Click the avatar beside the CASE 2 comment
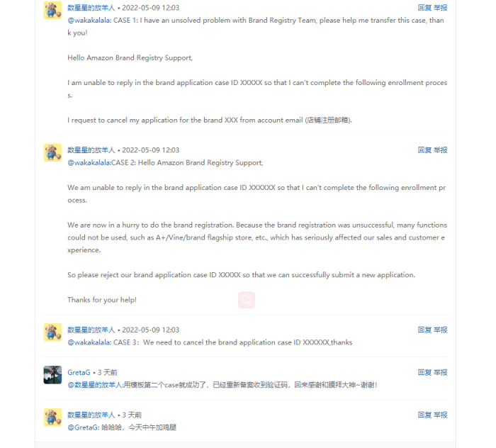Image resolution: width=496 pixels, height=448 pixels. (52, 152)
